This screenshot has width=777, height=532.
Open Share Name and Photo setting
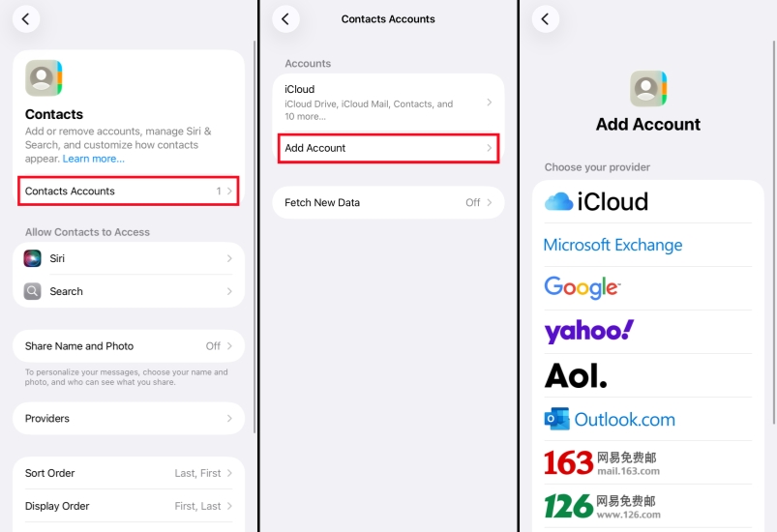point(129,345)
